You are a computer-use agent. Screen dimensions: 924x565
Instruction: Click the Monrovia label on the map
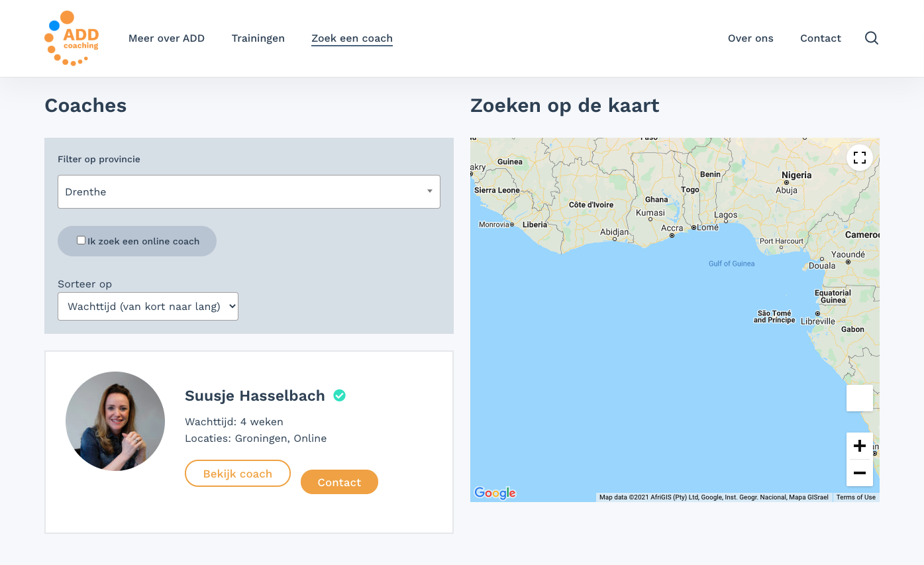(x=494, y=225)
